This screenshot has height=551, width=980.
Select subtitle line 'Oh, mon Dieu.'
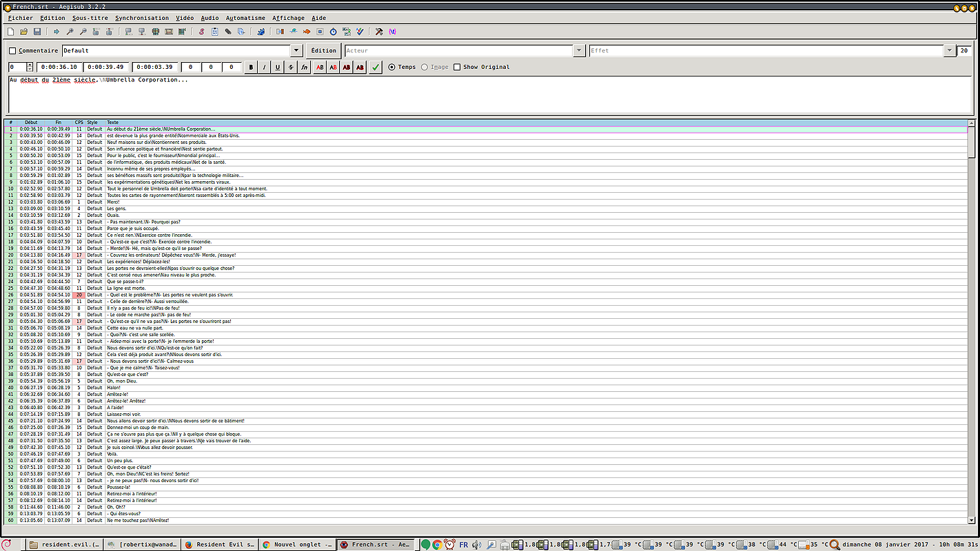(x=486, y=381)
